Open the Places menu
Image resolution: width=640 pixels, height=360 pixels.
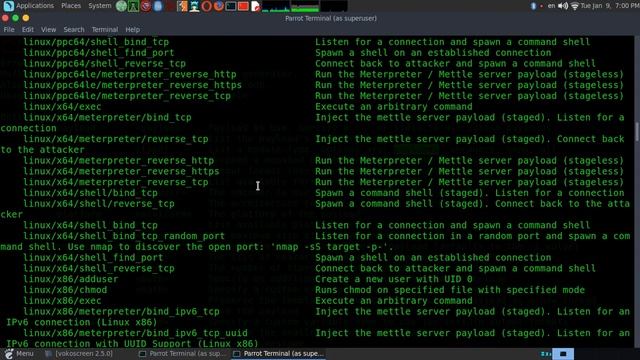pos(71,6)
